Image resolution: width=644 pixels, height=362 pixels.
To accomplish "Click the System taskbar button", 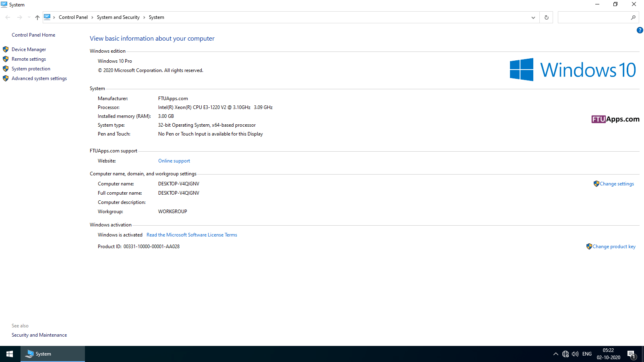I will [x=53, y=354].
